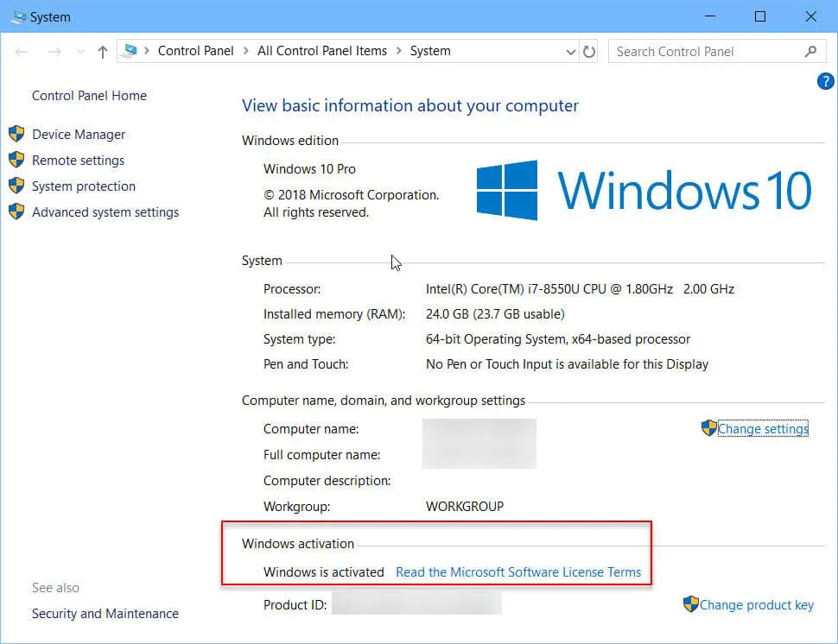The width and height of the screenshot is (838, 644).
Task: Click the Control Panel icon in the address bar
Action: (131, 51)
